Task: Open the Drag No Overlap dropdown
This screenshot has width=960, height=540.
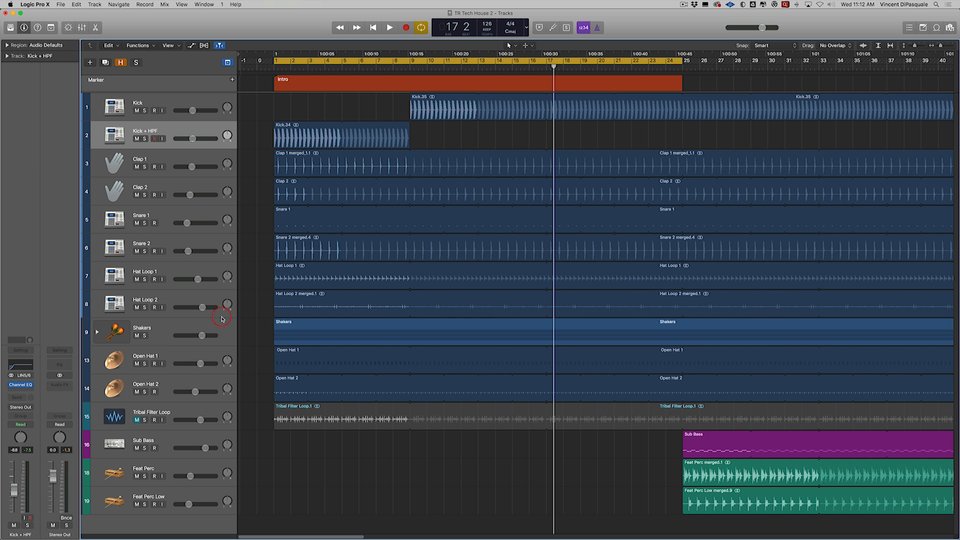Action: (835, 45)
